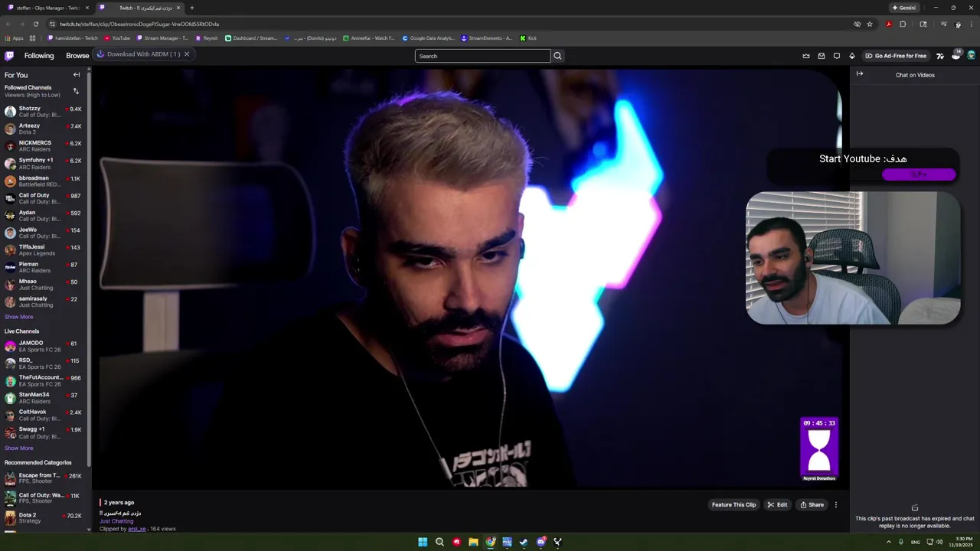Open the Following tab
980x551 pixels.
click(39, 56)
